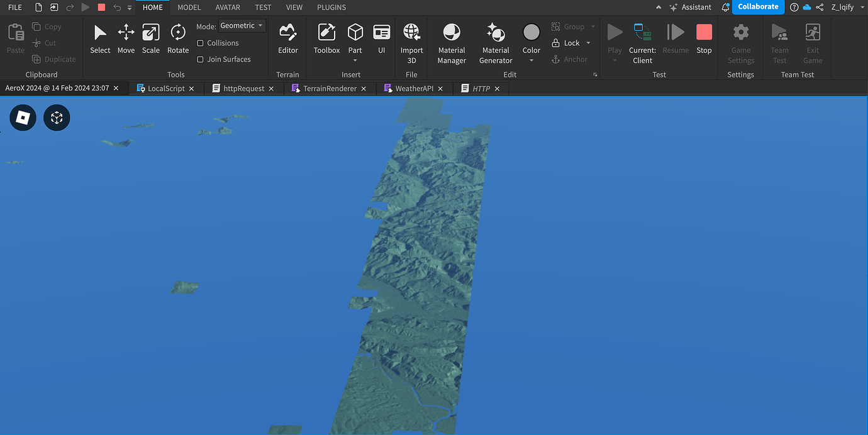Switch to the MODEL ribbon tab
The image size is (868, 435).
tap(189, 7)
